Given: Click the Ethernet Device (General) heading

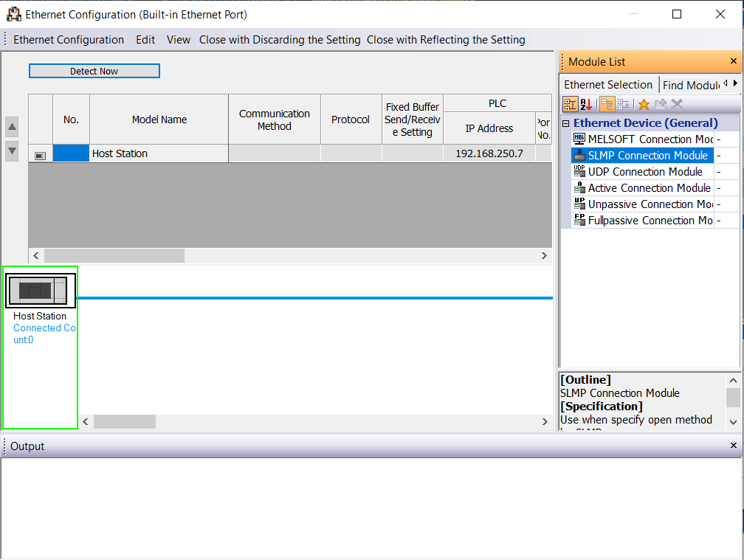Looking at the screenshot, I should point(645,123).
